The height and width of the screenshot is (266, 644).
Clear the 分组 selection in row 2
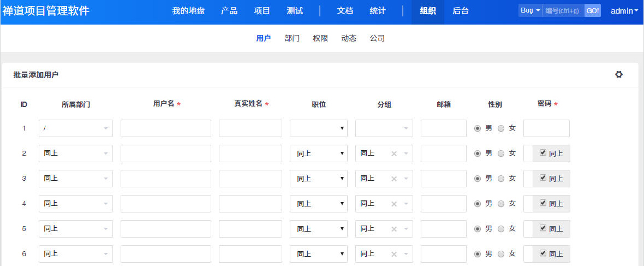tap(393, 153)
